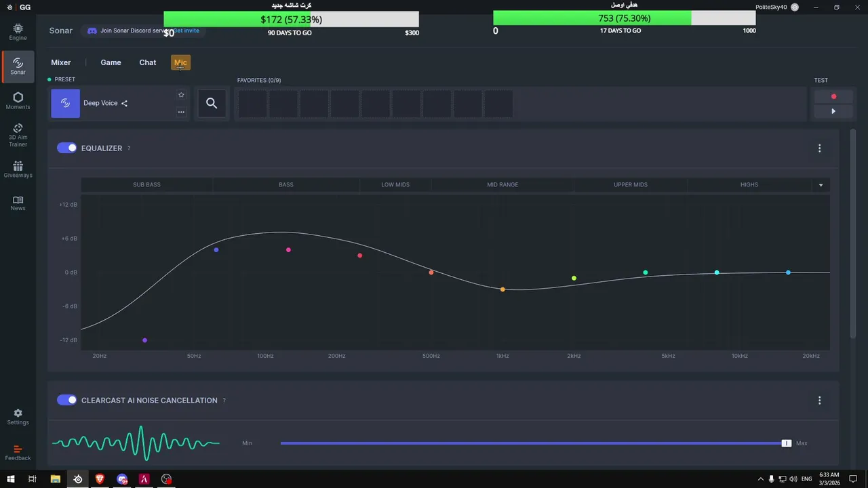The width and height of the screenshot is (868, 488).
Task: Open File Explorer from taskbar
Action: pos(56,479)
